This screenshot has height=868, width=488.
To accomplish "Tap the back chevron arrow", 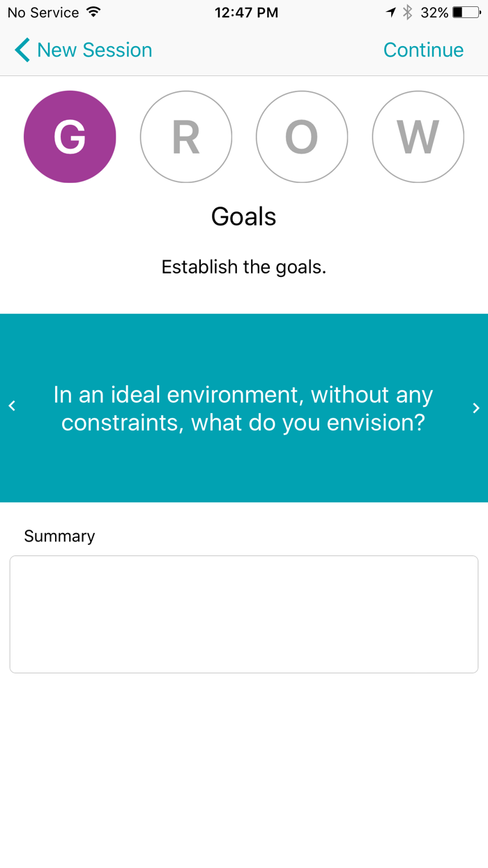I will click(x=22, y=50).
